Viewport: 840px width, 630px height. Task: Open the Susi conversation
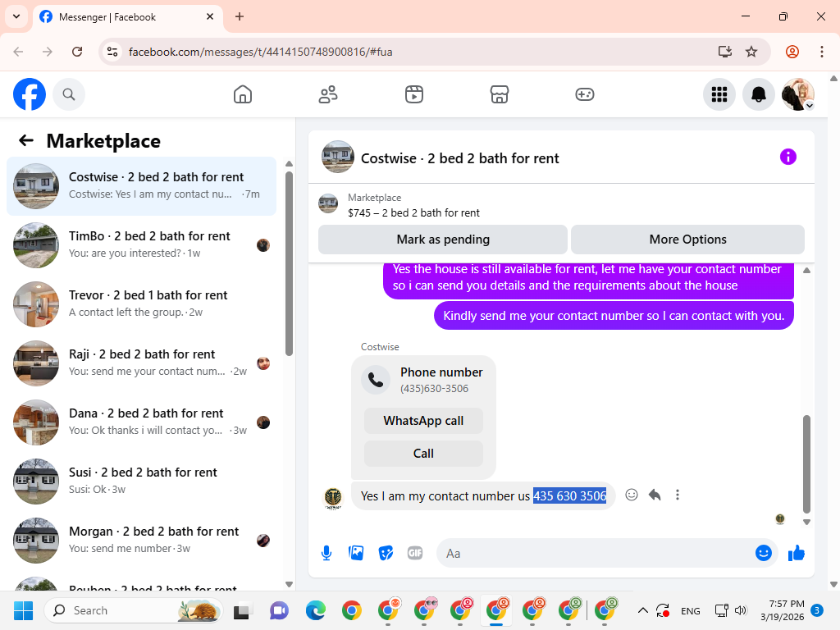tap(141, 481)
